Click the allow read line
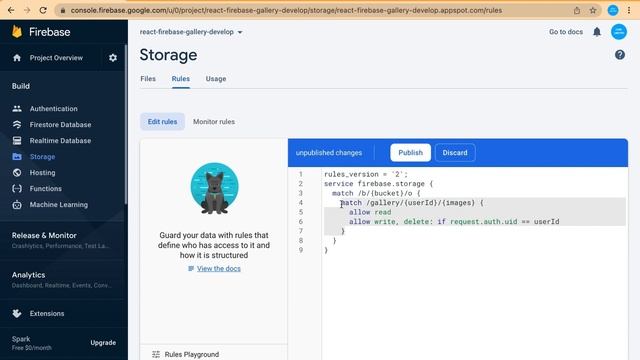This screenshot has height=360, width=640. tap(370, 212)
